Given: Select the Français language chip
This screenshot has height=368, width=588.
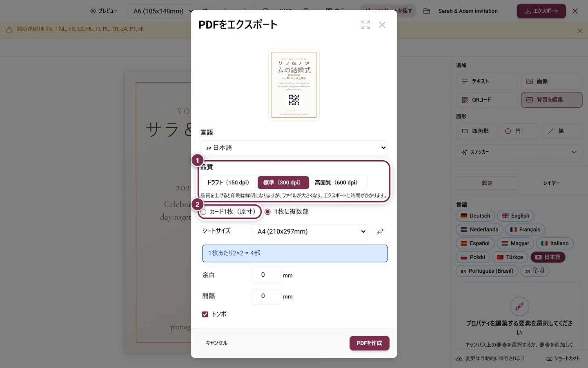Looking at the screenshot, I should (525, 230).
